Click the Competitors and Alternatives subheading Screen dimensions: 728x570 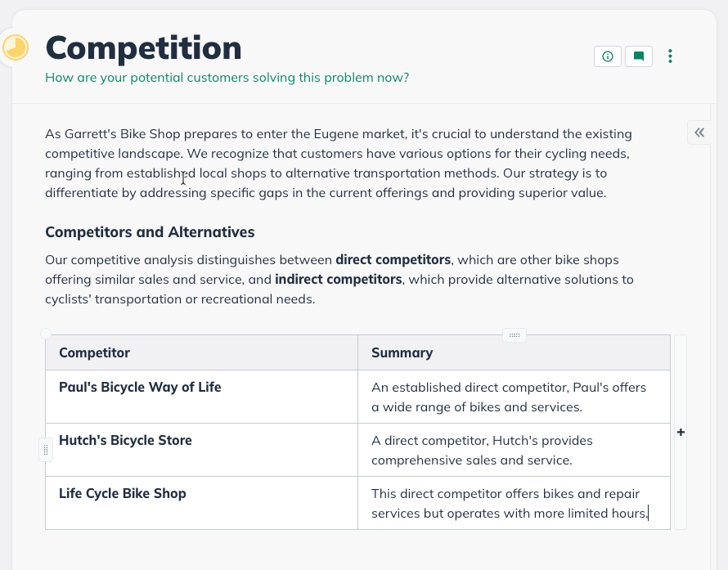[x=150, y=232]
